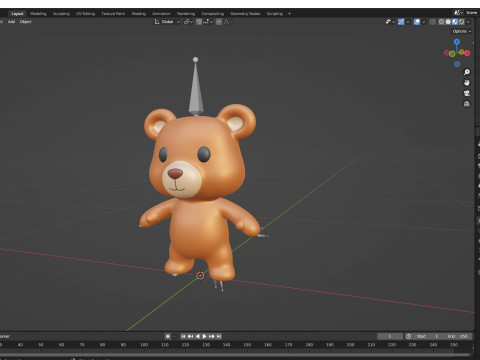The image size is (480, 360).
Task: Switch to the Modeling workspace tab
Action: coord(38,14)
